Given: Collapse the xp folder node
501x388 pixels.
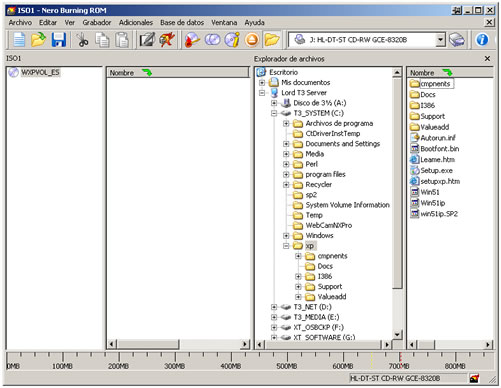Looking at the screenshot, I should pyautogui.click(x=286, y=246).
